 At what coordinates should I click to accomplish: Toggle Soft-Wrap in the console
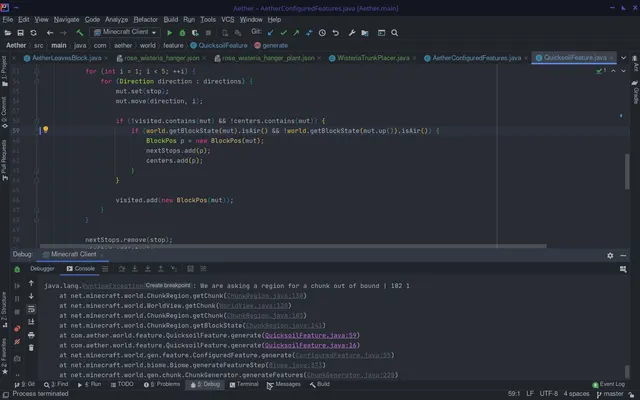coord(31,309)
